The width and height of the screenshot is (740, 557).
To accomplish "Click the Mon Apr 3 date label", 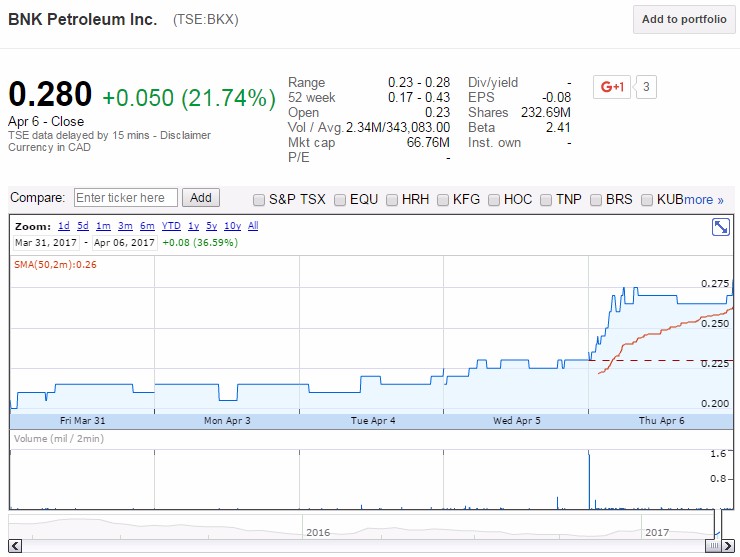I will tap(227, 421).
